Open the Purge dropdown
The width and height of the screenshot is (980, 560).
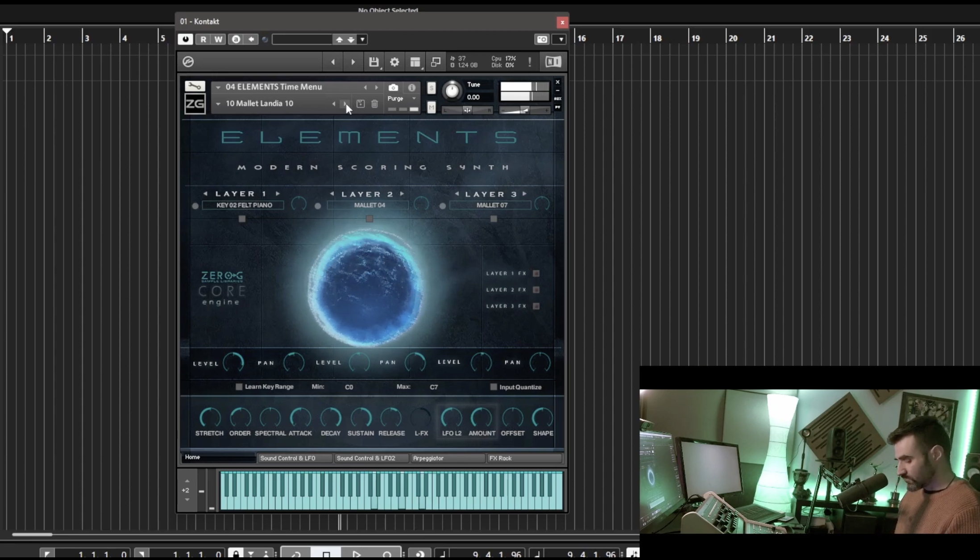[x=402, y=98]
